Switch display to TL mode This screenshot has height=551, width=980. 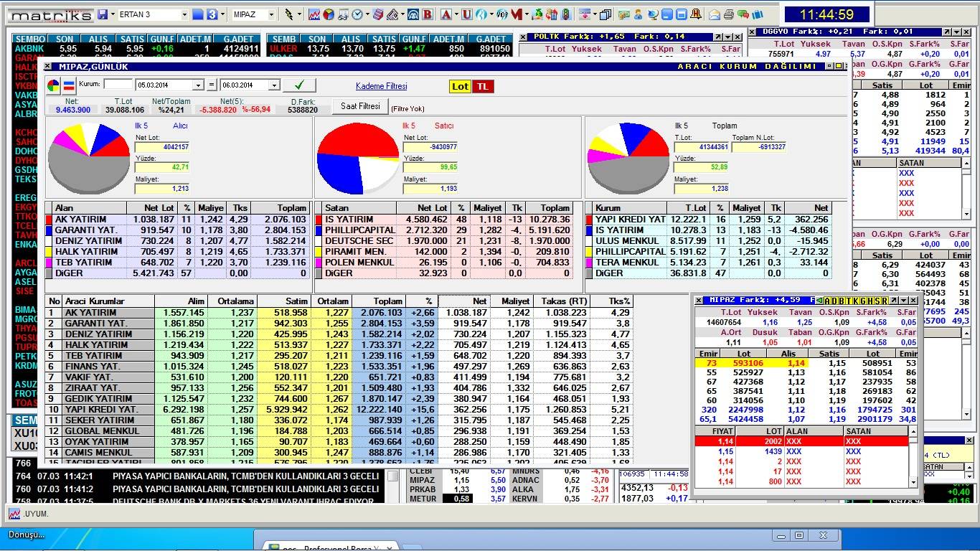[x=483, y=86]
